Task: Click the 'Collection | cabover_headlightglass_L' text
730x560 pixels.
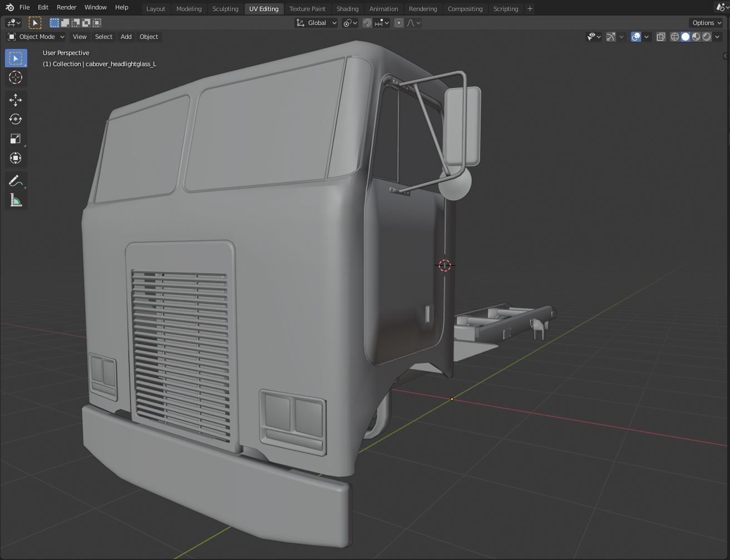Action: click(105, 64)
